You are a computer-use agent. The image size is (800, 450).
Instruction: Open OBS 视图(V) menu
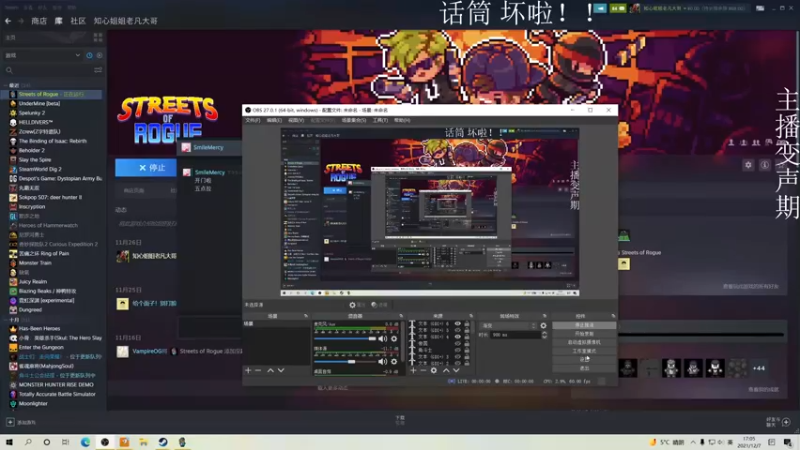(296, 120)
